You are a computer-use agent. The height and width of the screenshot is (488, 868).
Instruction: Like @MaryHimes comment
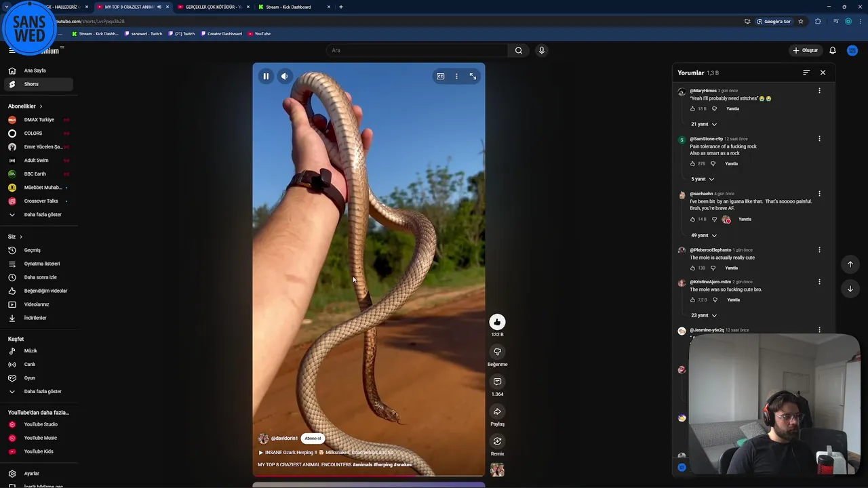tap(692, 108)
